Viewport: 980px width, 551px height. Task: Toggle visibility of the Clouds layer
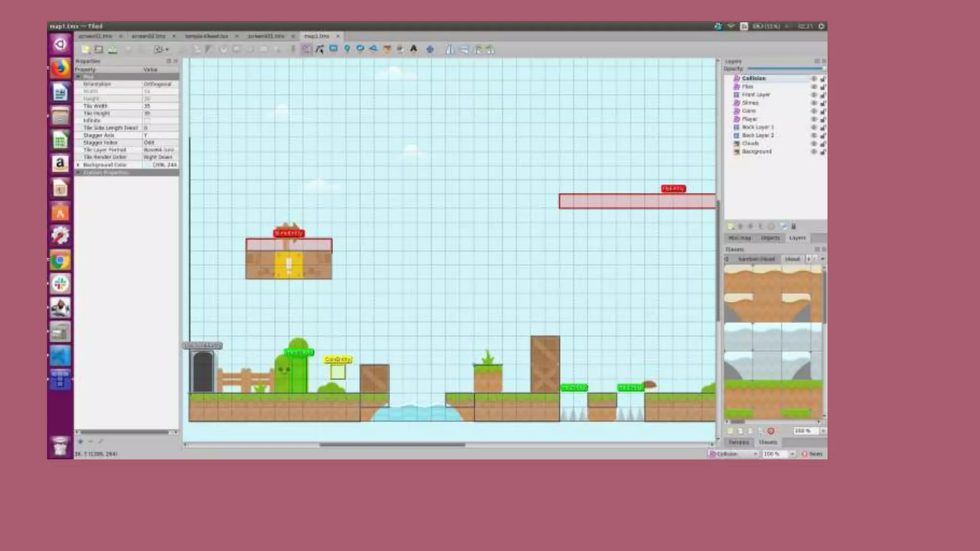[813, 143]
